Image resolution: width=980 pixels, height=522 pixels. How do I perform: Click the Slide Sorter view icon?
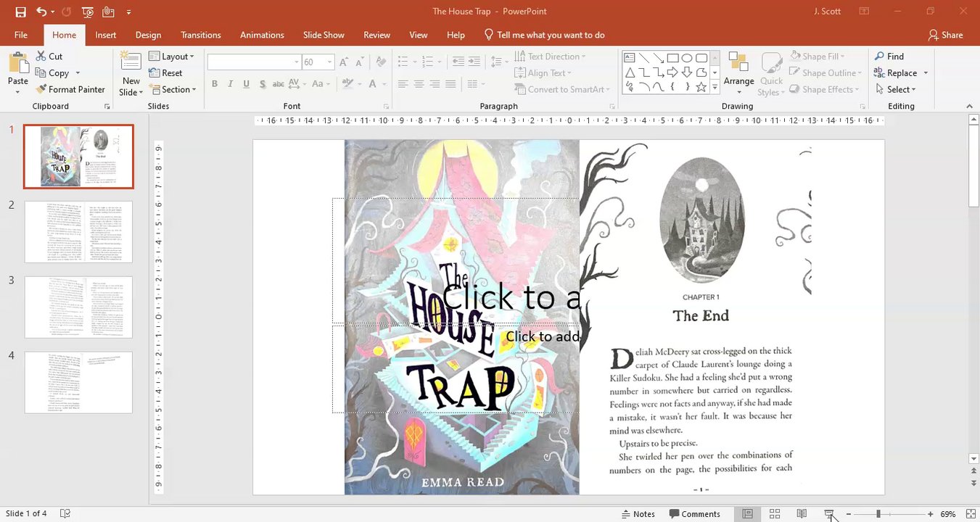775,513
